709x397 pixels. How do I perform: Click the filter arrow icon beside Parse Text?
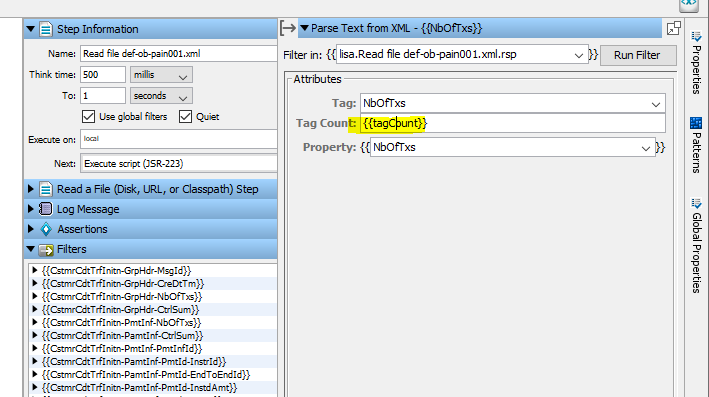click(288, 28)
